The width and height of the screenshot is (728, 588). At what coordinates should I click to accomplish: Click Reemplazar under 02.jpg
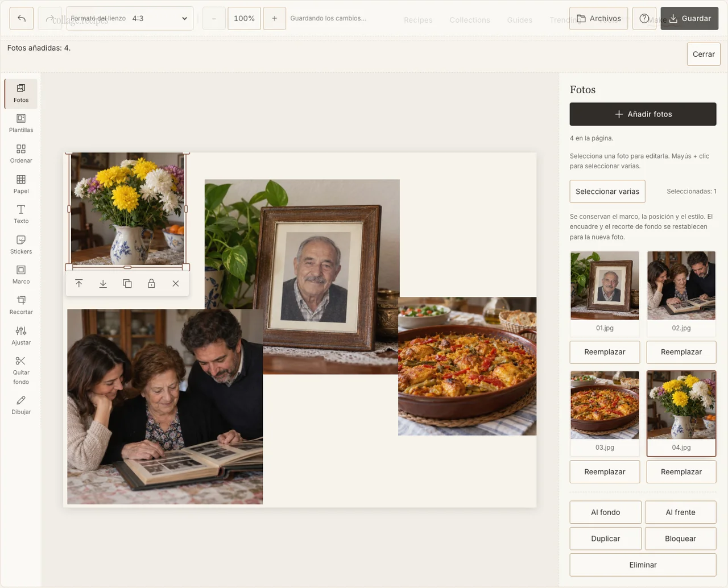click(681, 352)
